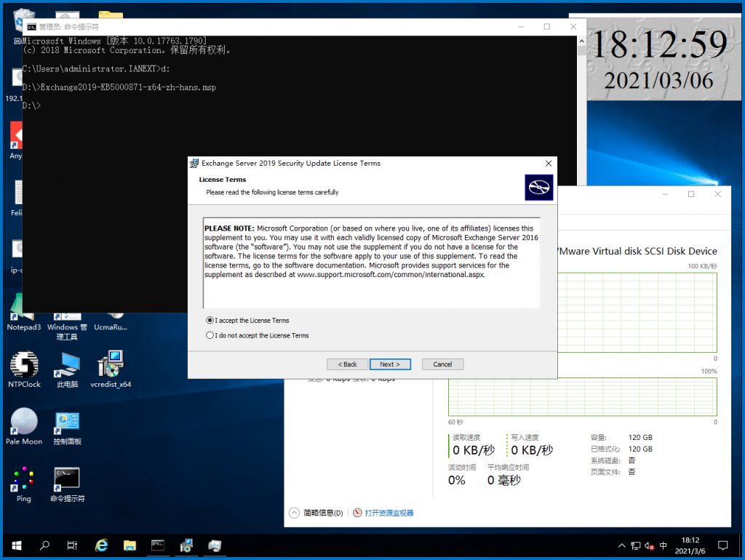Collapse 简略信息 in Task Manager

click(x=296, y=511)
